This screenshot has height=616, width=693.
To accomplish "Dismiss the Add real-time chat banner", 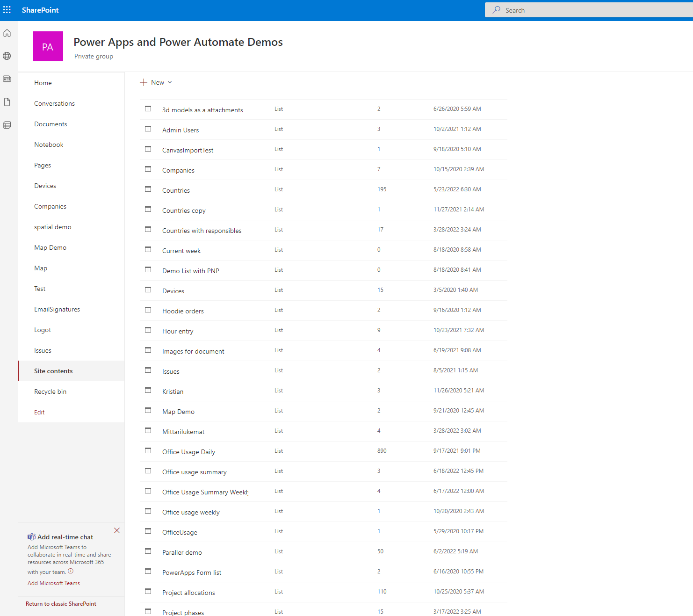I will (117, 530).
